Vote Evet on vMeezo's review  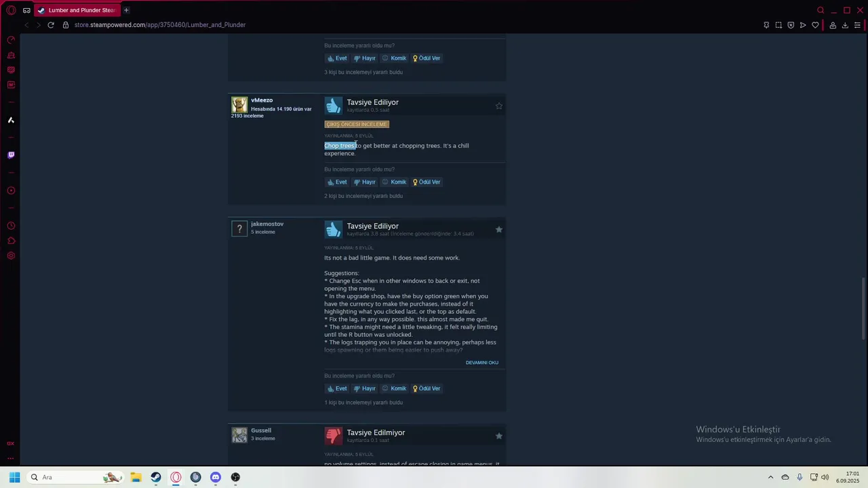(x=337, y=182)
